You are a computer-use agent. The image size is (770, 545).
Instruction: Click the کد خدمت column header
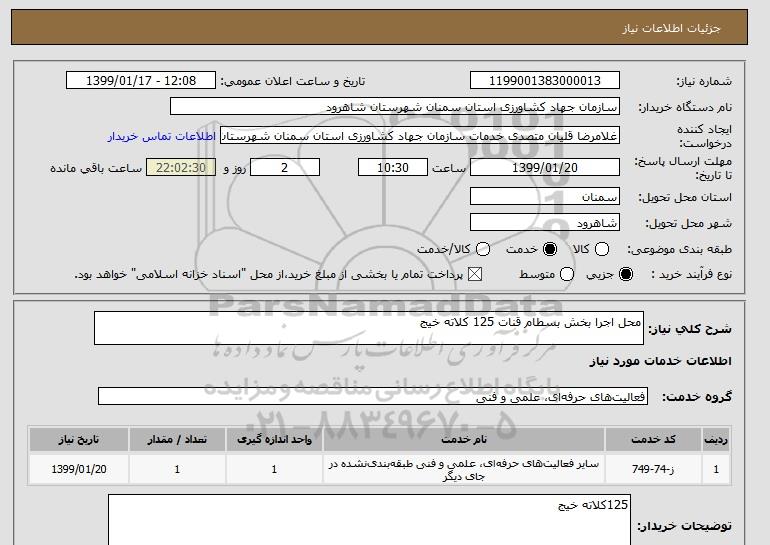[x=653, y=439]
